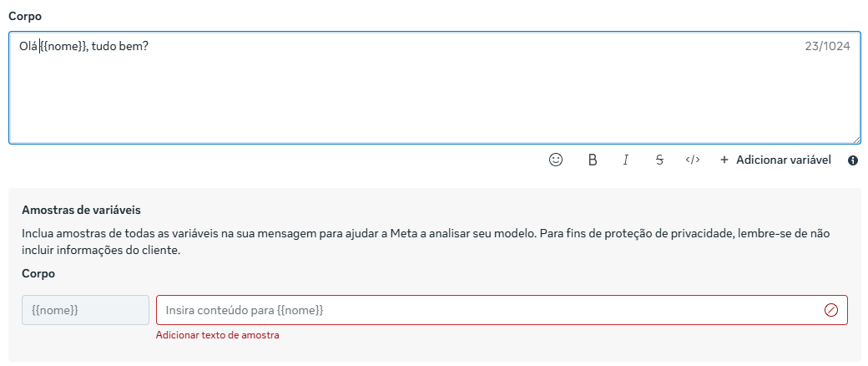This screenshot has width=868, height=366.
Task: Click the top Corpo section label
Action: 25,16
